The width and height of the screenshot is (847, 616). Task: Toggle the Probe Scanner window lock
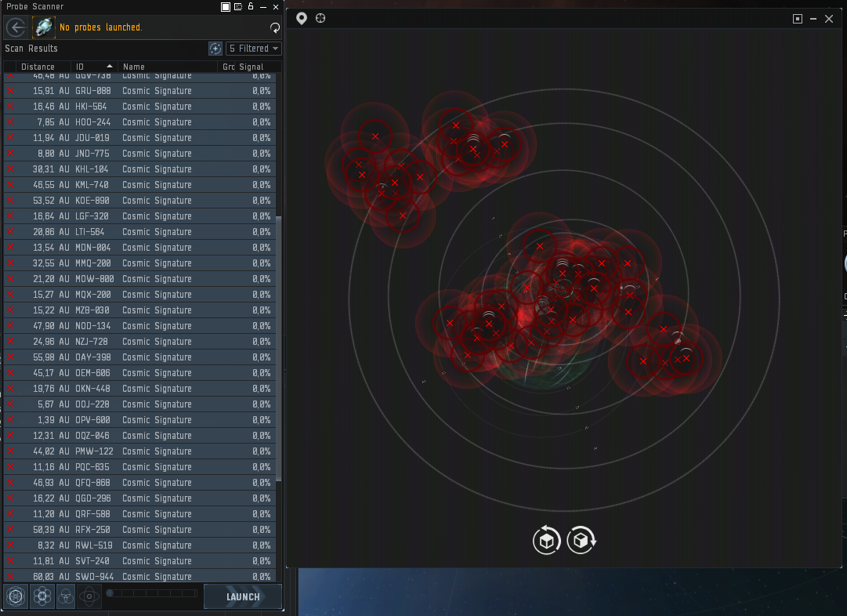[251, 6]
